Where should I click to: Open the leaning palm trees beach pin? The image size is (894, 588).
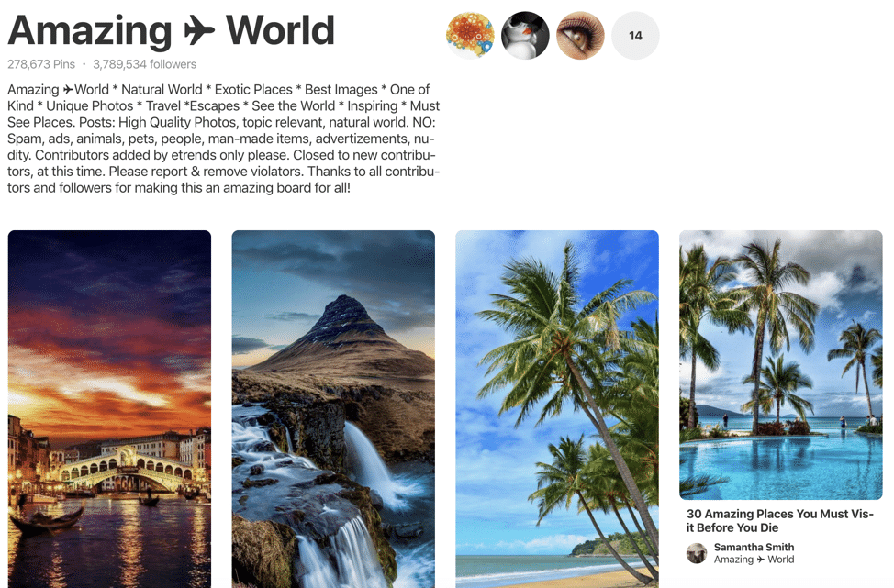click(x=557, y=409)
